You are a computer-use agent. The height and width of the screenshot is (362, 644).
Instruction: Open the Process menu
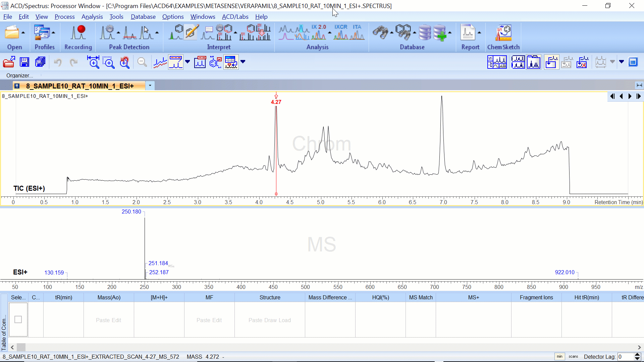click(64, 17)
